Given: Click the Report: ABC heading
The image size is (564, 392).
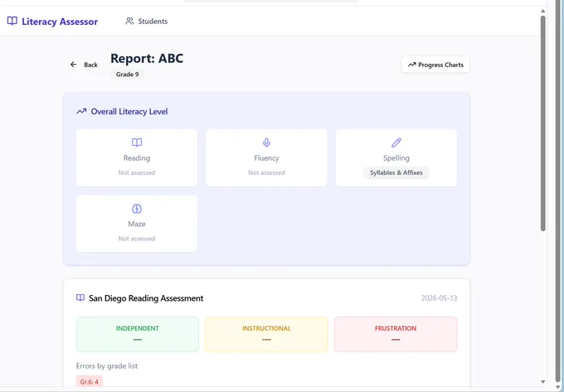Looking at the screenshot, I should click(147, 58).
